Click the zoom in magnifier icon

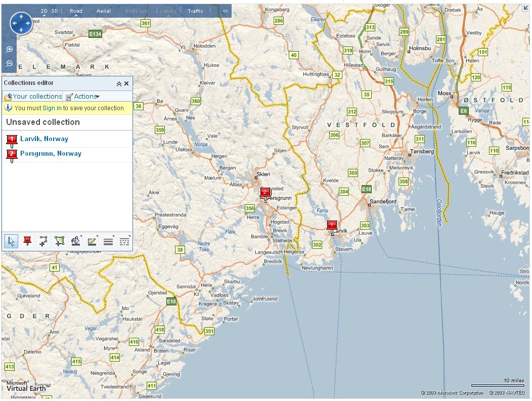pyautogui.click(x=9, y=50)
